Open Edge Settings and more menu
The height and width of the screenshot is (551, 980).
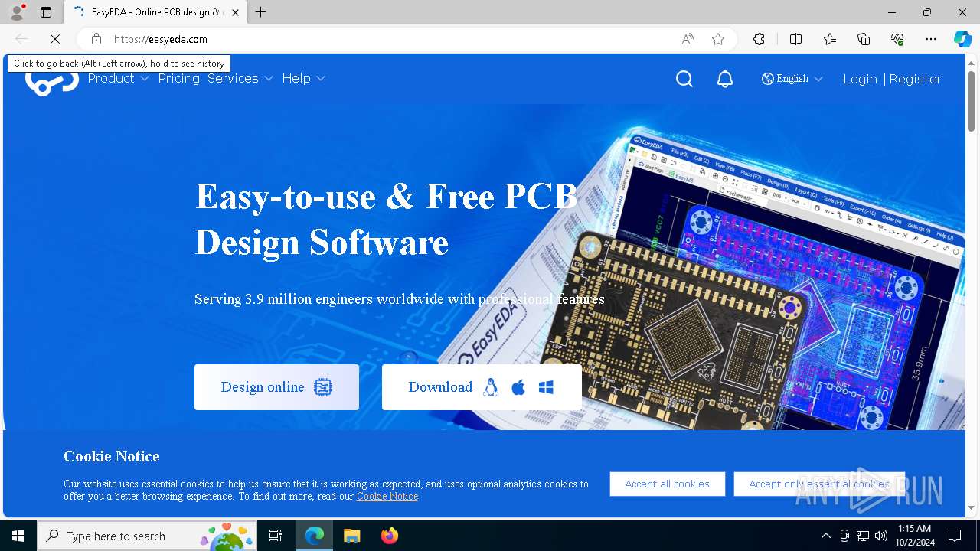coord(931,39)
